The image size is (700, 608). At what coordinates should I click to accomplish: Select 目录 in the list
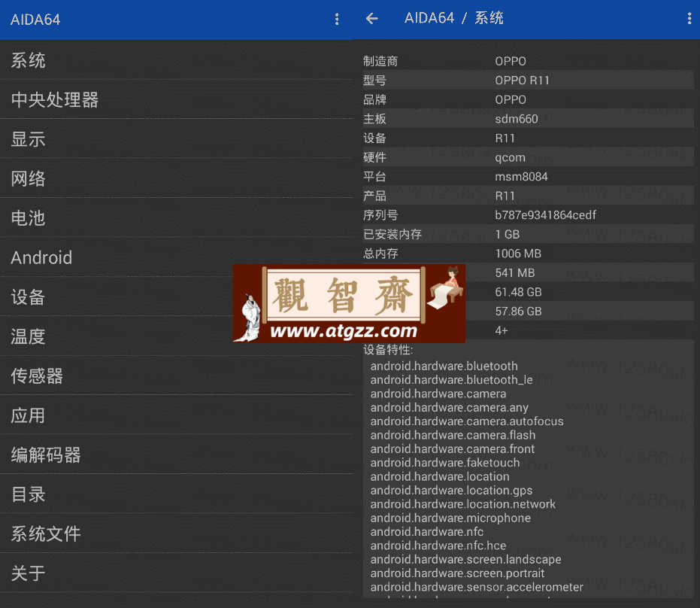point(177,494)
